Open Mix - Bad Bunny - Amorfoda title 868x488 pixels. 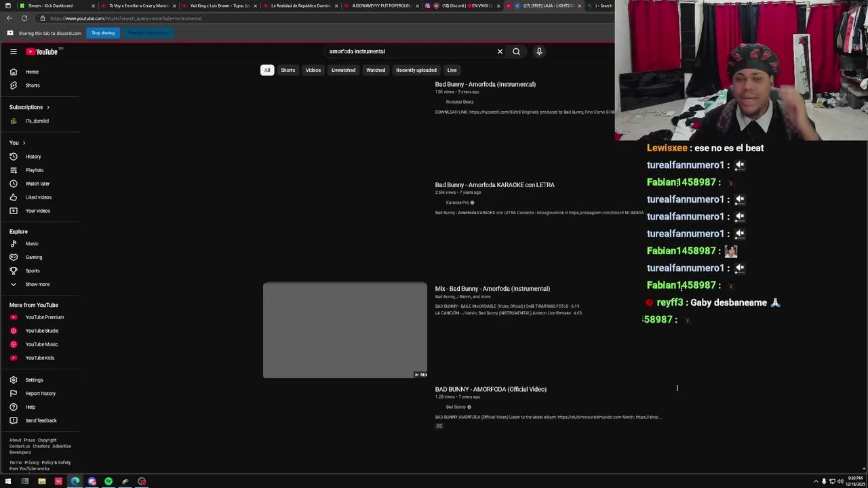[492, 289]
